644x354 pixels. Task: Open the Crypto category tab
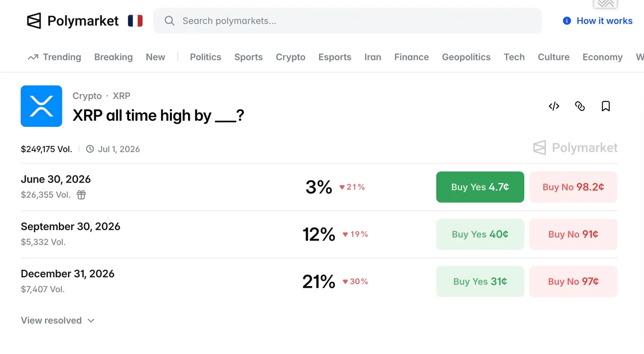point(290,57)
